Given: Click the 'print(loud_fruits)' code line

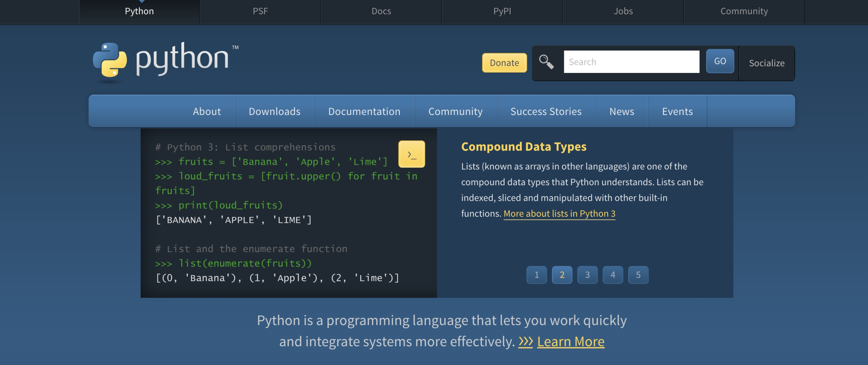Looking at the screenshot, I should 219,206.
